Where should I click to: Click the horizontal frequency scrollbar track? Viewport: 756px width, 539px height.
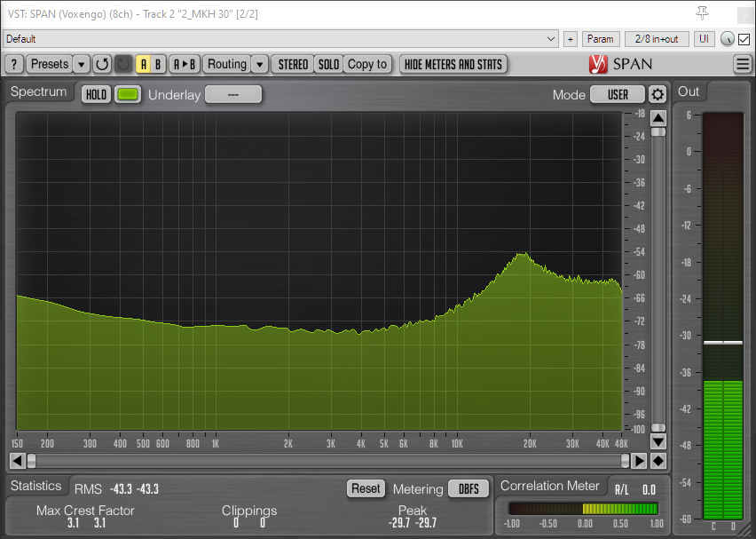(x=328, y=461)
